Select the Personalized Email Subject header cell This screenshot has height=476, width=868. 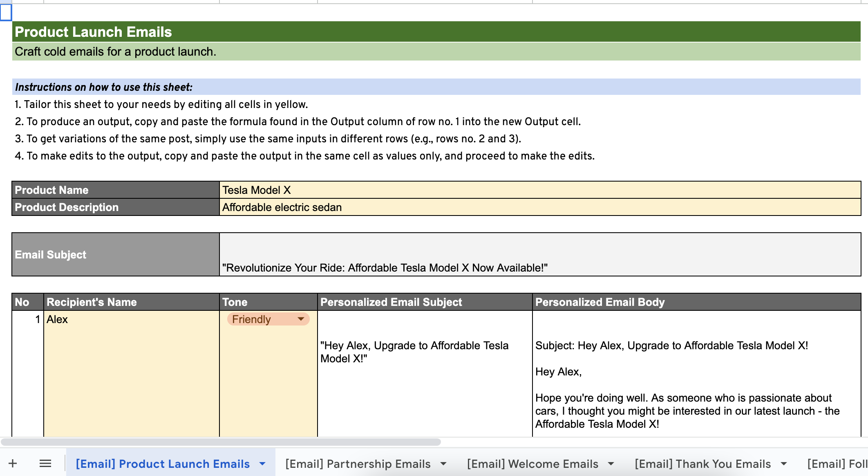pos(425,302)
